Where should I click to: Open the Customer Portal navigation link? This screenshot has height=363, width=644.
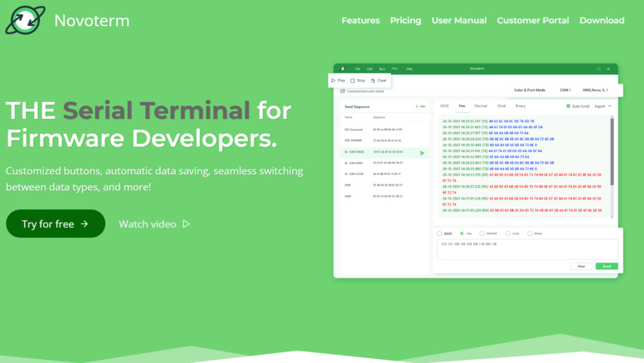pyautogui.click(x=533, y=21)
